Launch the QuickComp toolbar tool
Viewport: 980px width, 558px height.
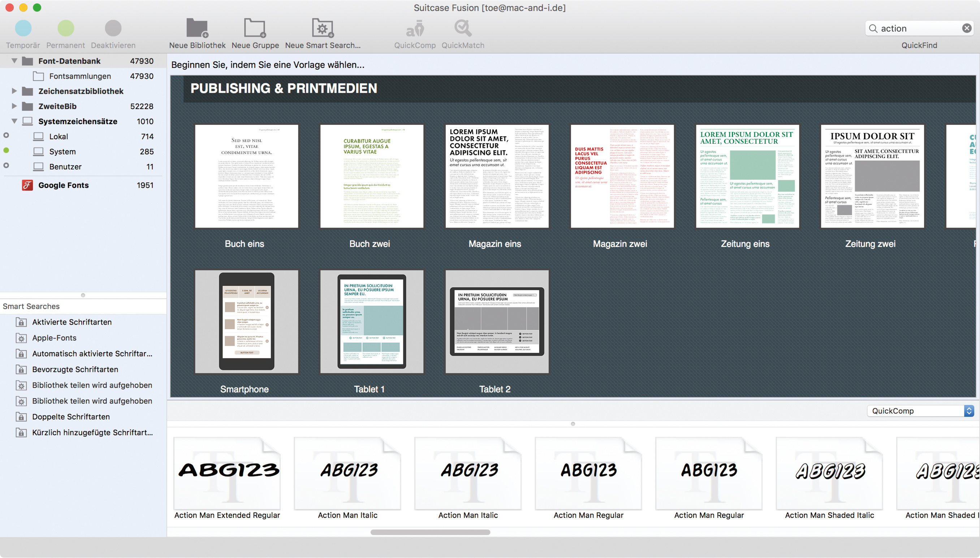[x=415, y=29]
